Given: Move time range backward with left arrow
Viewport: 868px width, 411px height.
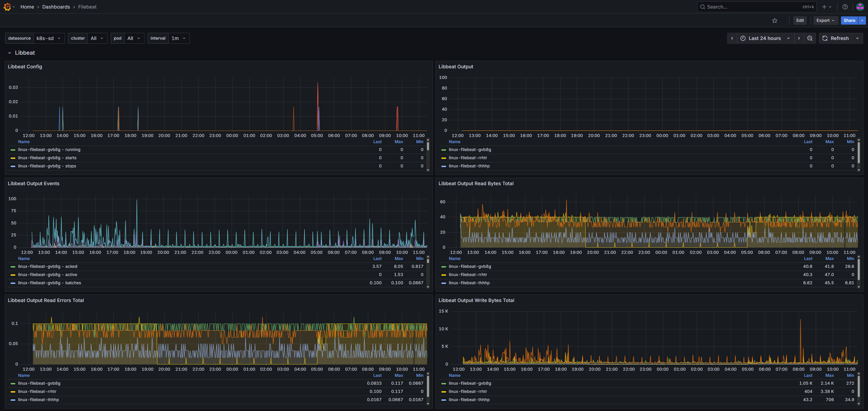Looking at the screenshot, I should 732,38.
